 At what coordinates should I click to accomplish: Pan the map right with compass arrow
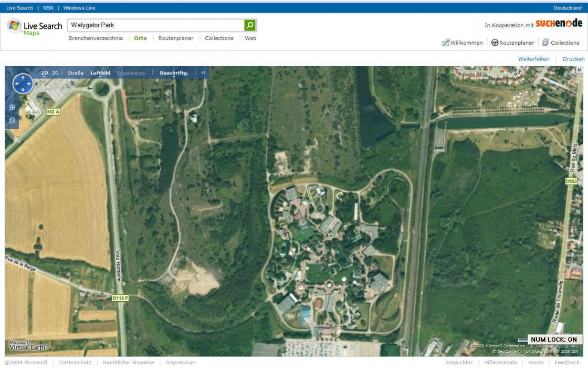pos(29,84)
